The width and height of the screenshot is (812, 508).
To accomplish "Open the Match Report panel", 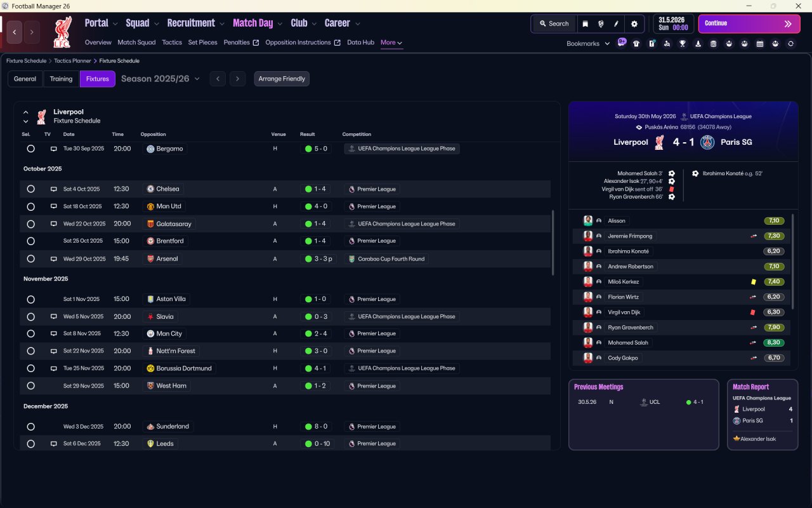I will coord(763,415).
